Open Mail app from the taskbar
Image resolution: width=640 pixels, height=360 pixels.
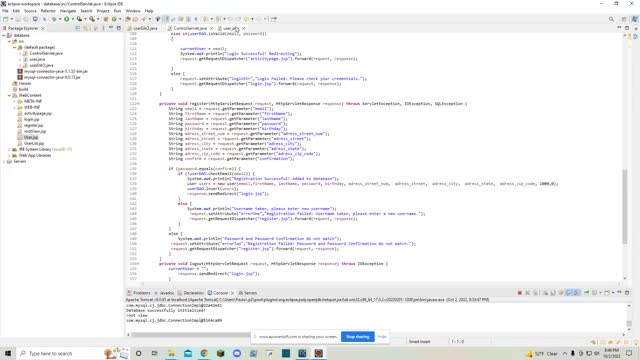(188, 353)
